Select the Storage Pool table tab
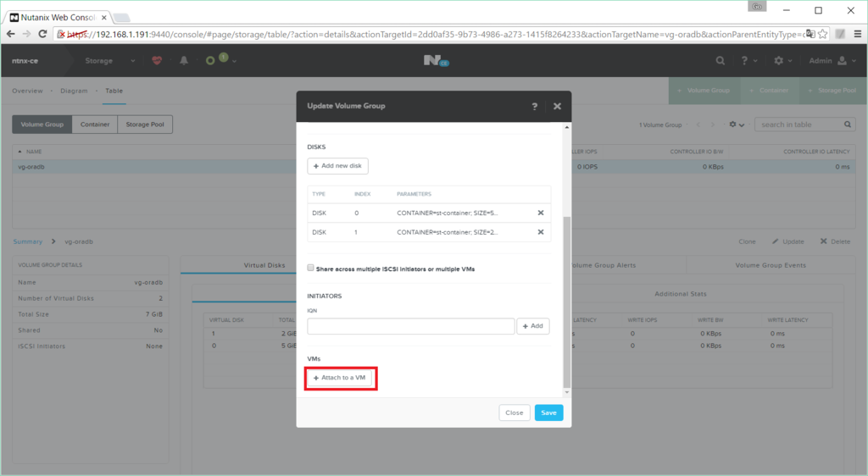Image resolution: width=868 pixels, height=476 pixels. pos(144,125)
